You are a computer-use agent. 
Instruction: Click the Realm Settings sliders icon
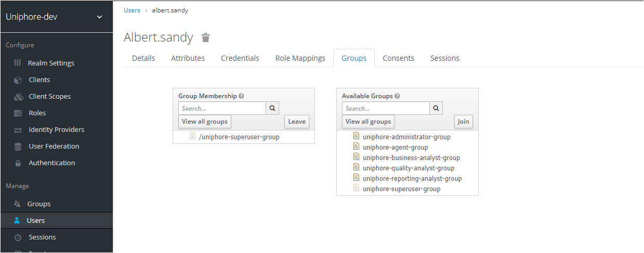pyautogui.click(x=17, y=63)
